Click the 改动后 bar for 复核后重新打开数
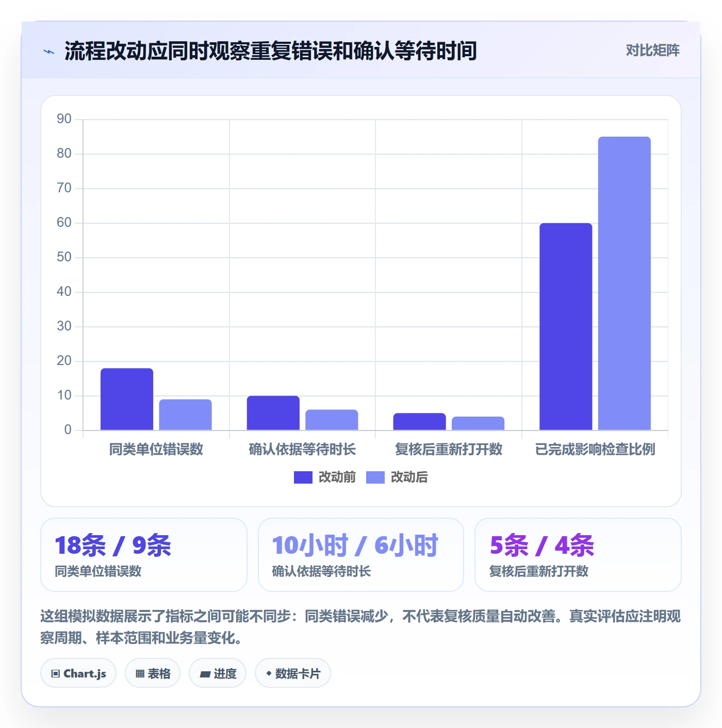 coord(478,423)
